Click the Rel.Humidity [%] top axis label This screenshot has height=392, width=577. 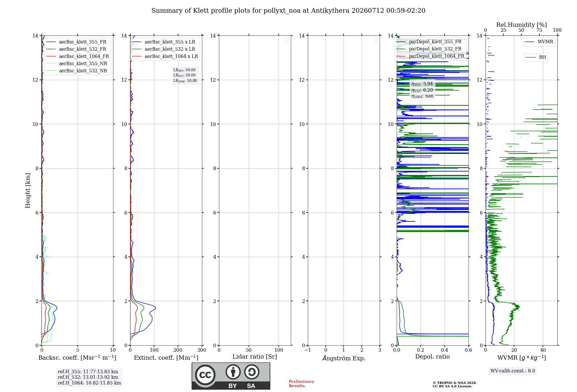point(521,25)
